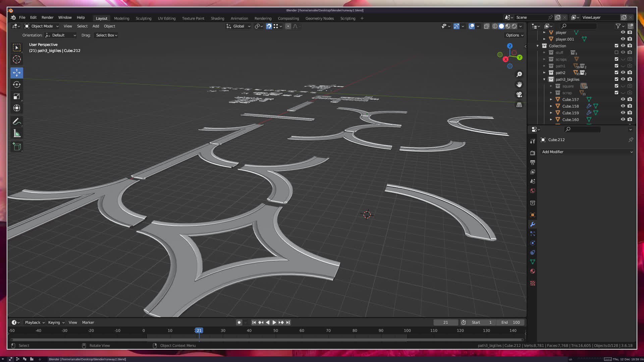Screen dimensions: 644x362
Task: Click the timeline scrollbar
Action: pos(268,340)
